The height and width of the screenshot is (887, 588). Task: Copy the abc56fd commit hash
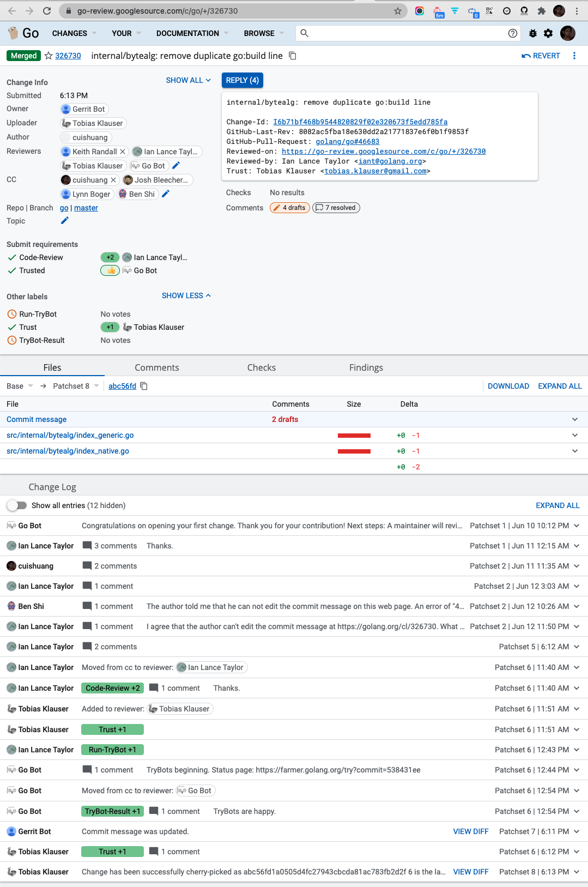click(x=144, y=386)
